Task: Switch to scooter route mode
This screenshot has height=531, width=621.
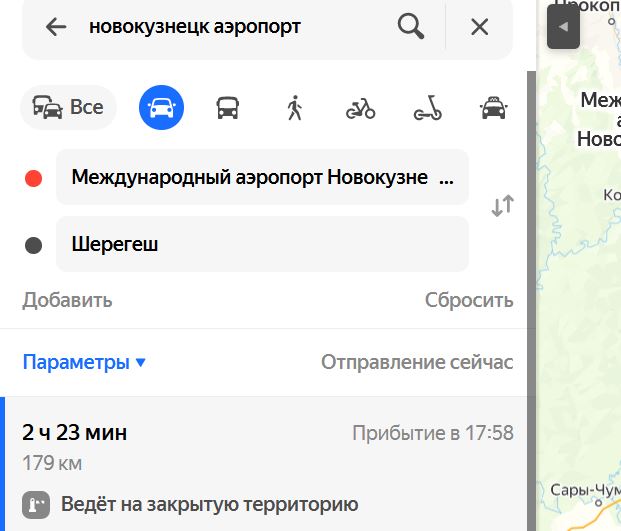Action: coord(427,108)
